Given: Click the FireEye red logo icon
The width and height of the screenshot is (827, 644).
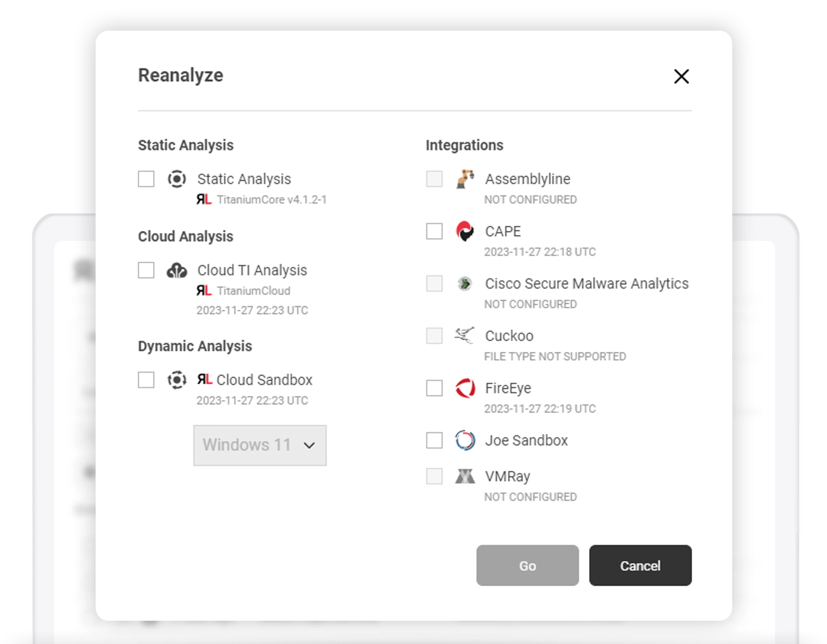Looking at the screenshot, I should 465,388.
